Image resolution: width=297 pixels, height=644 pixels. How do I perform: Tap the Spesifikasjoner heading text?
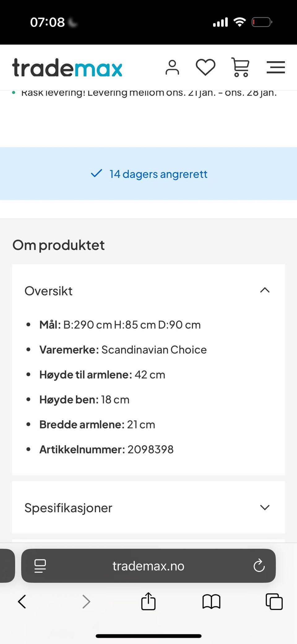click(68, 508)
